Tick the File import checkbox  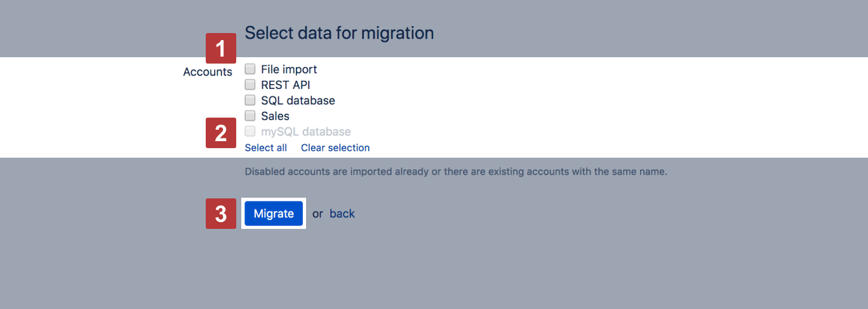250,69
